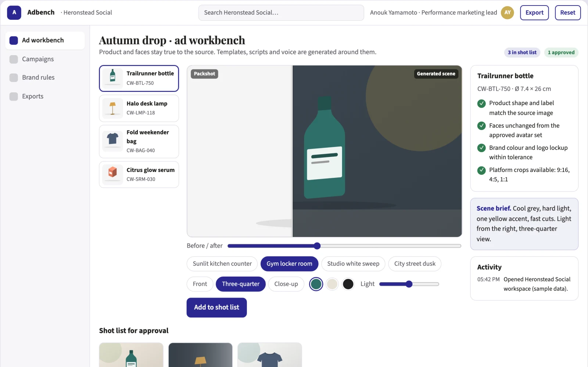Viewport: 588px width, 367px height.
Task: Select the Sunlit kitchen counter scene
Action: (x=222, y=264)
